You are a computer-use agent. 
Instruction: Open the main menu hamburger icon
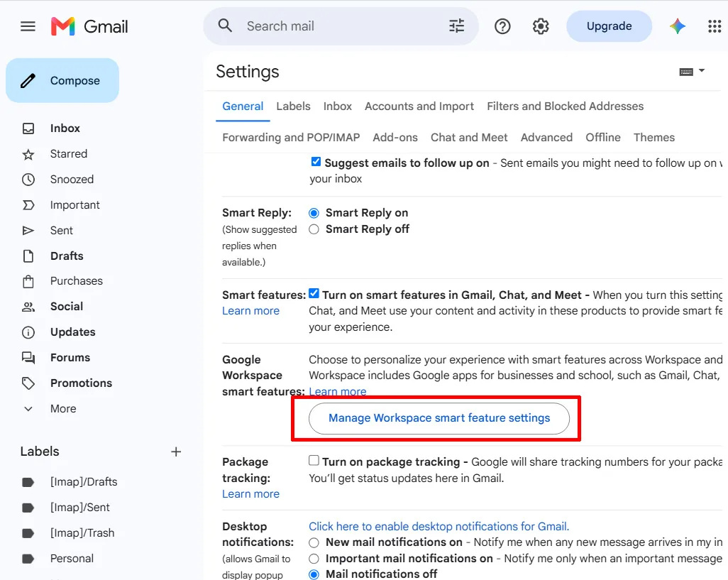28,26
